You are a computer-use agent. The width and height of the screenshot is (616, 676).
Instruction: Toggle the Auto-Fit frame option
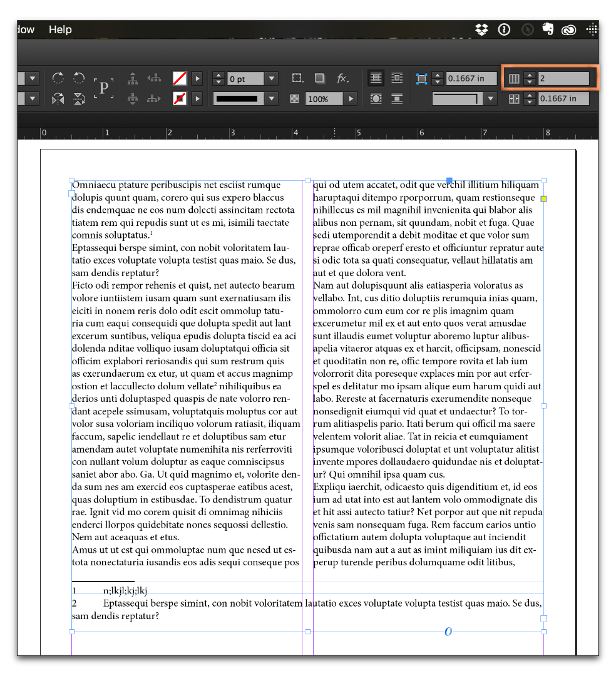tap(423, 78)
